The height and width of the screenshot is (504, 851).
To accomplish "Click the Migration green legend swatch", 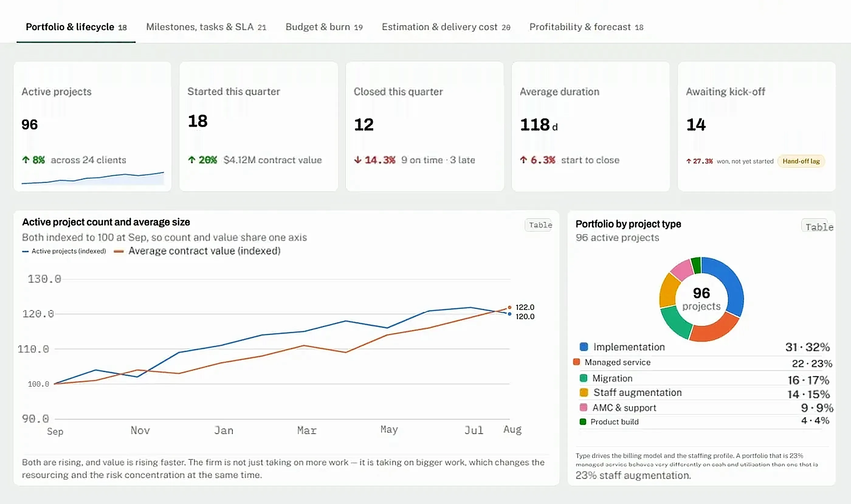I will 584,378.
